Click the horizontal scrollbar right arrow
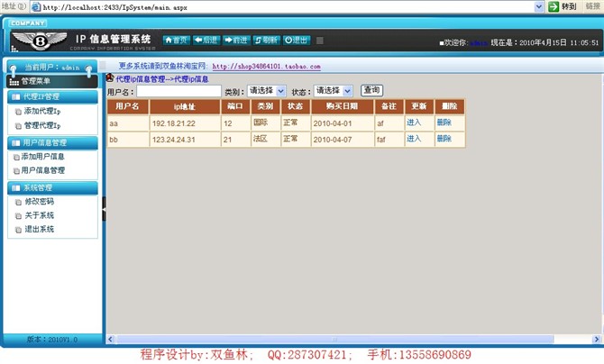 596,340
